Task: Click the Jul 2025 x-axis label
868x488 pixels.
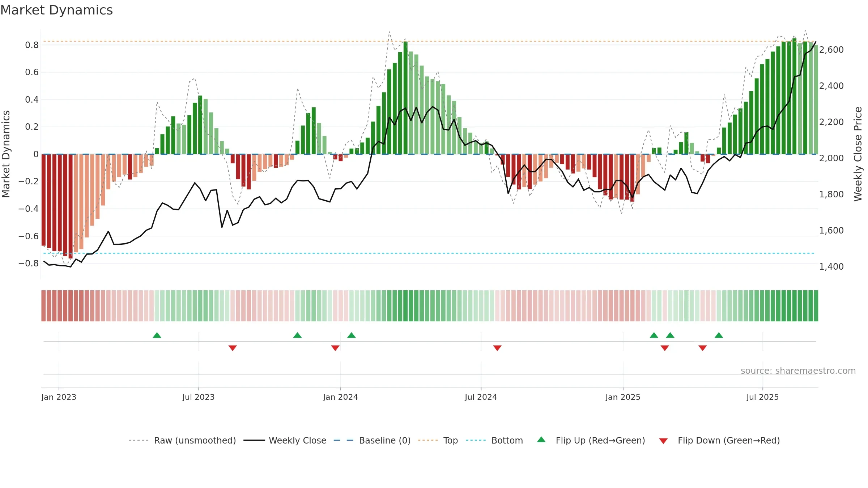Action: [763, 397]
